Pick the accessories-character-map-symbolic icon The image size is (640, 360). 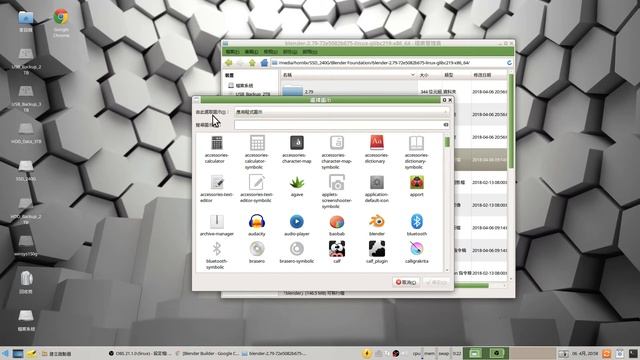pyautogui.click(x=337, y=143)
